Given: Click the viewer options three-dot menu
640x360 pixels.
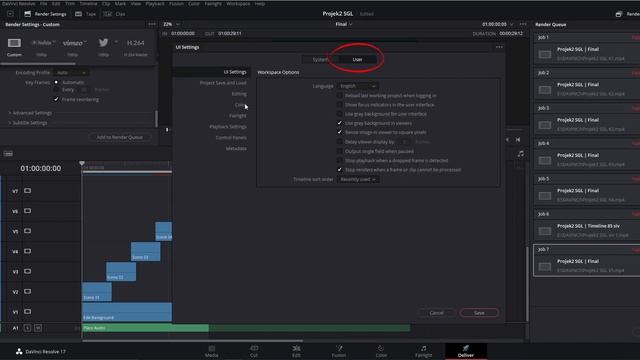Looking at the screenshot, I should (523, 24).
